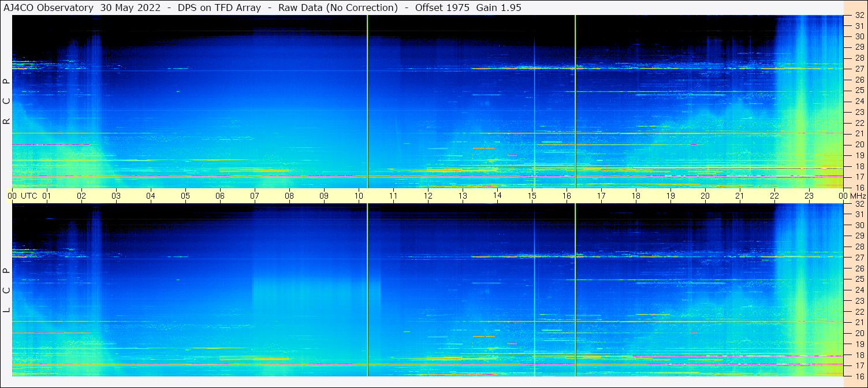Click the 03 hour label on the time axis
Screen dimensions: 868x388
point(116,196)
